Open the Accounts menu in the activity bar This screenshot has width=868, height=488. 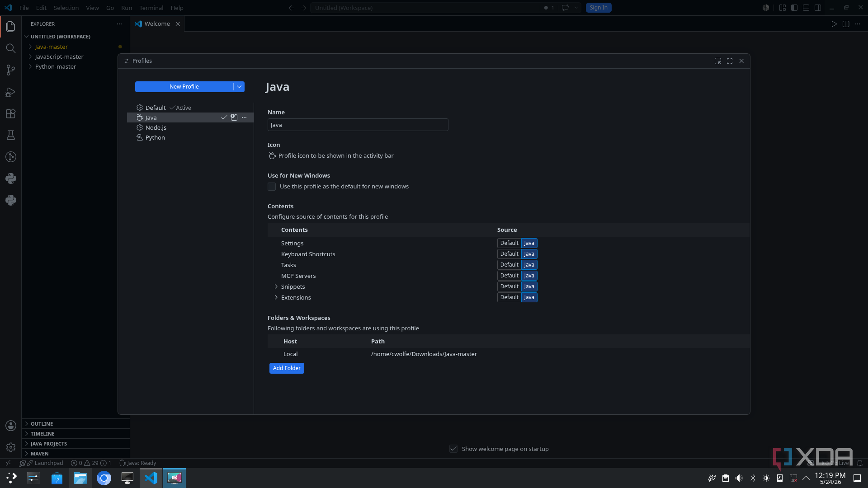click(x=11, y=426)
